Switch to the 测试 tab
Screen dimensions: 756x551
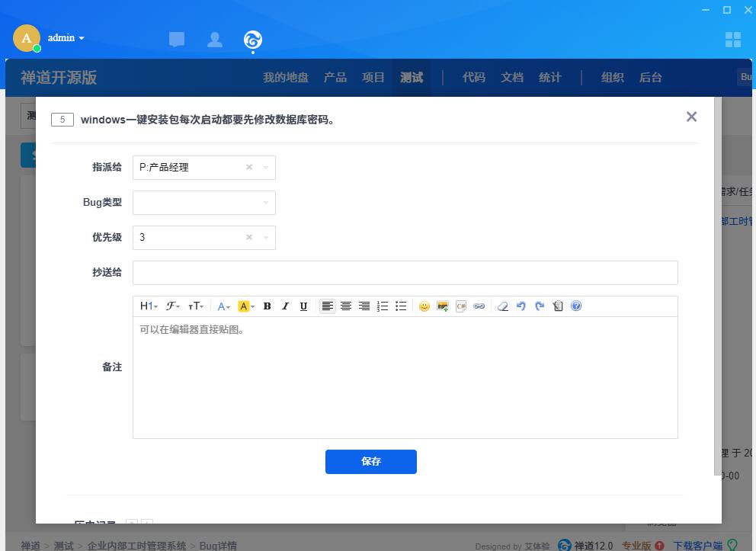click(x=412, y=78)
